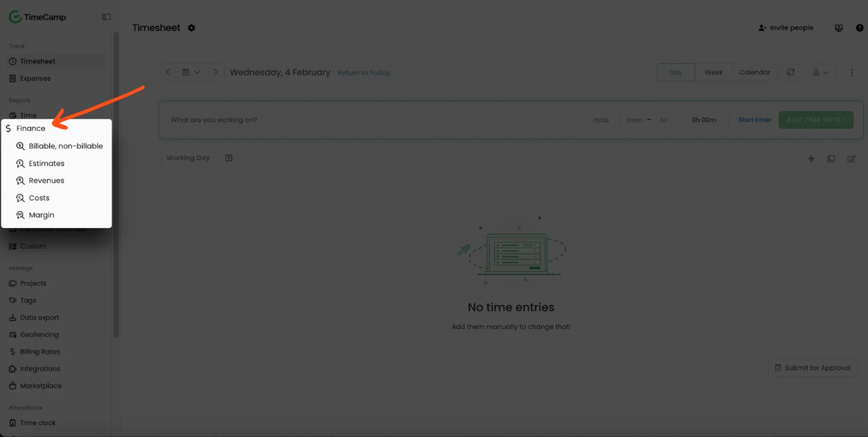Open the calendar date picker dropdown

tap(191, 72)
